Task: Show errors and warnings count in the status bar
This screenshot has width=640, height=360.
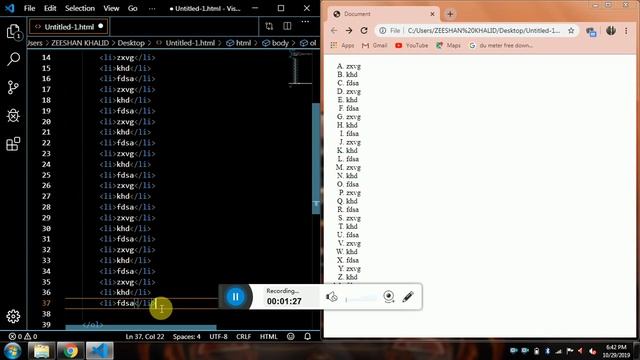Action: click(x=23, y=336)
